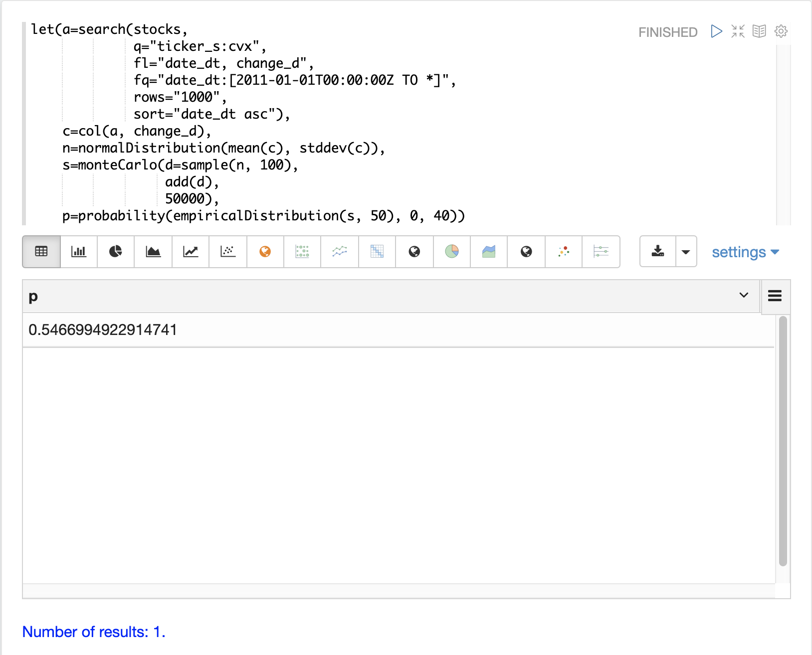The image size is (812, 655).
Task: Hide the code editor using the collapse arrows icon
Action: (x=738, y=31)
